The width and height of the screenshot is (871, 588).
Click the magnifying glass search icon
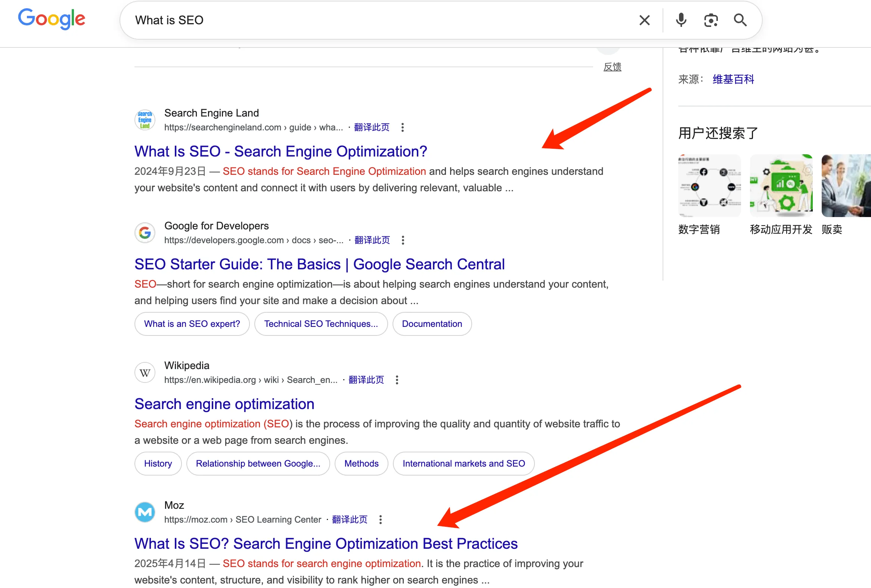tap(740, 20)
